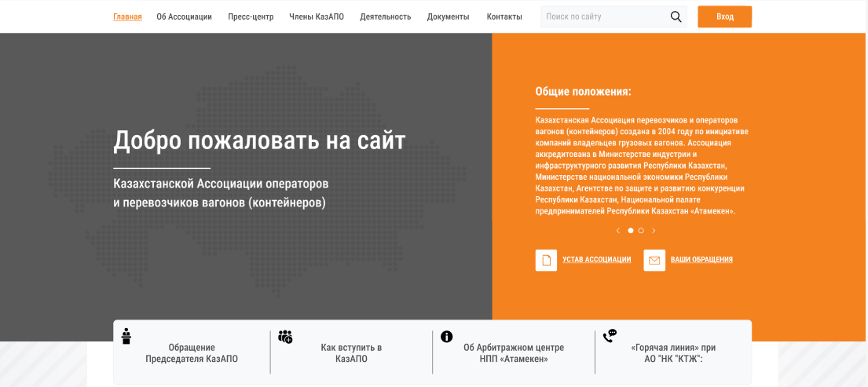Click the info icon for Арбитражный центр

point(447,337)
